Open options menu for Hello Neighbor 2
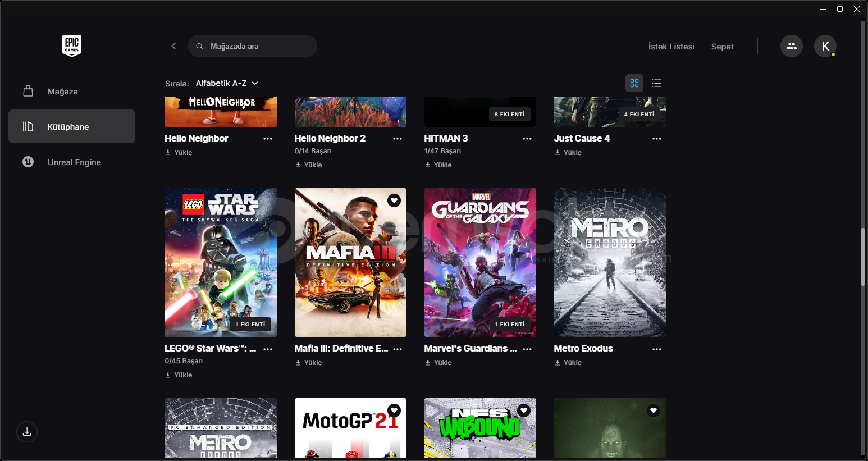This screenshot has width=868, height=461. click(x=398, y=139)
